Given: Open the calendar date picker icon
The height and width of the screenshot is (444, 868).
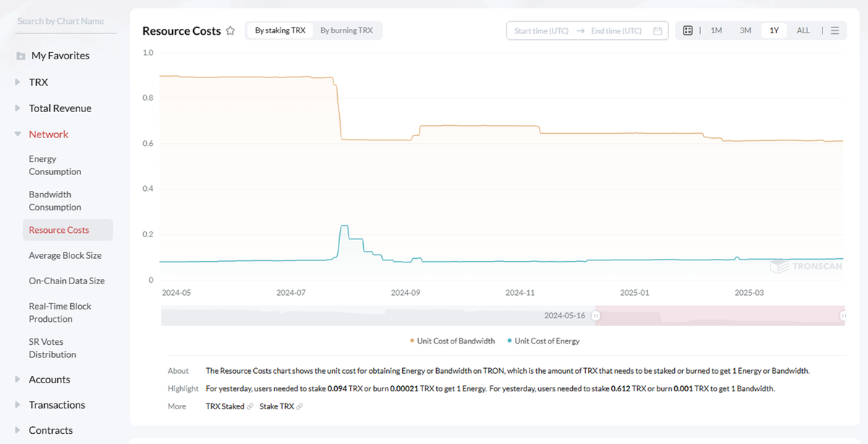Looking at the screenshot, I should point(658,31).
